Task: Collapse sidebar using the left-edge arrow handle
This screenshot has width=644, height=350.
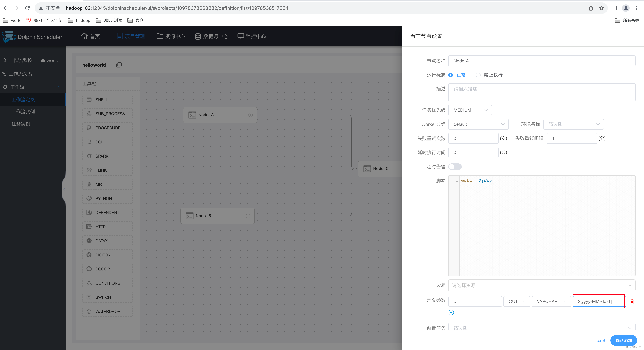Action: 64,189
